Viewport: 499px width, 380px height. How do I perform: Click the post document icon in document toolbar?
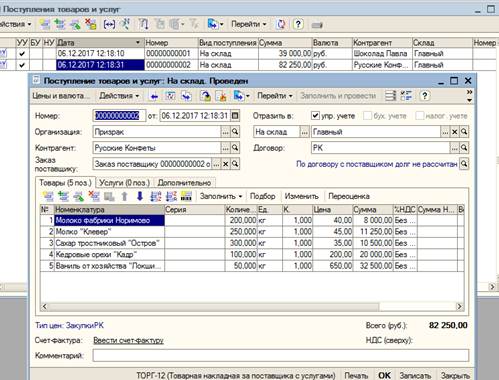point(205,96)
